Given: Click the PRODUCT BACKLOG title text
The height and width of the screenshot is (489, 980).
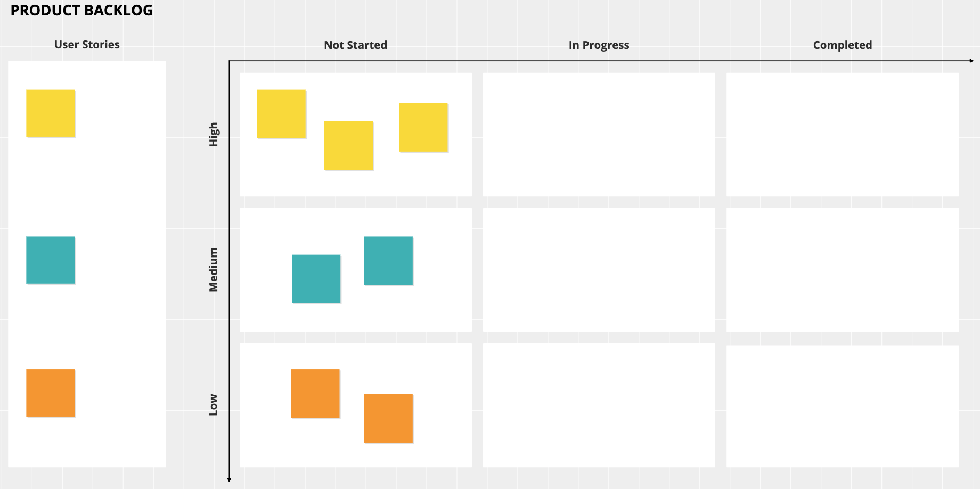Looking at the screenshot, I should (81, 10).
